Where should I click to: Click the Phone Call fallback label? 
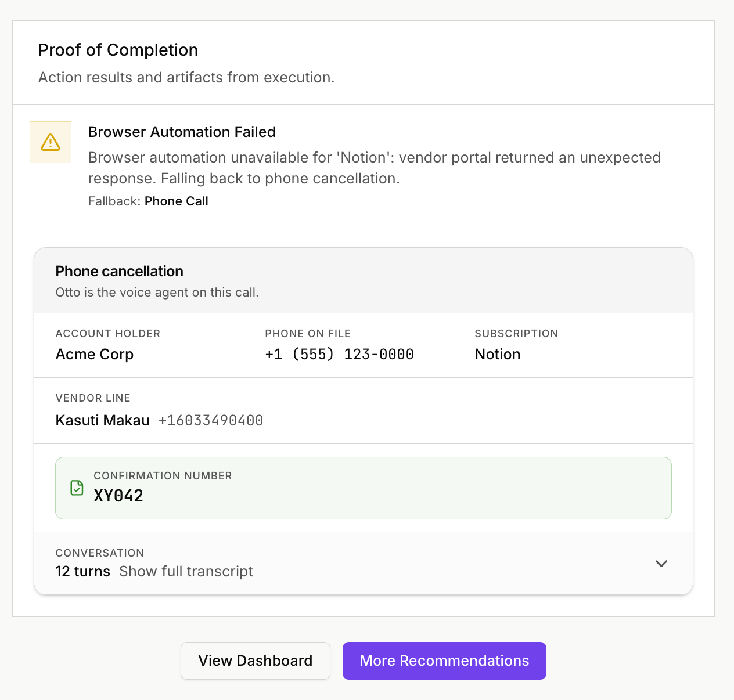(x=176, y=201)
